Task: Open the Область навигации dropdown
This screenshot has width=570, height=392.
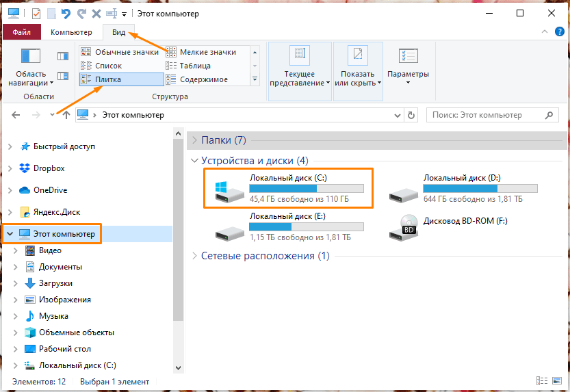Action: click(31, 78)
